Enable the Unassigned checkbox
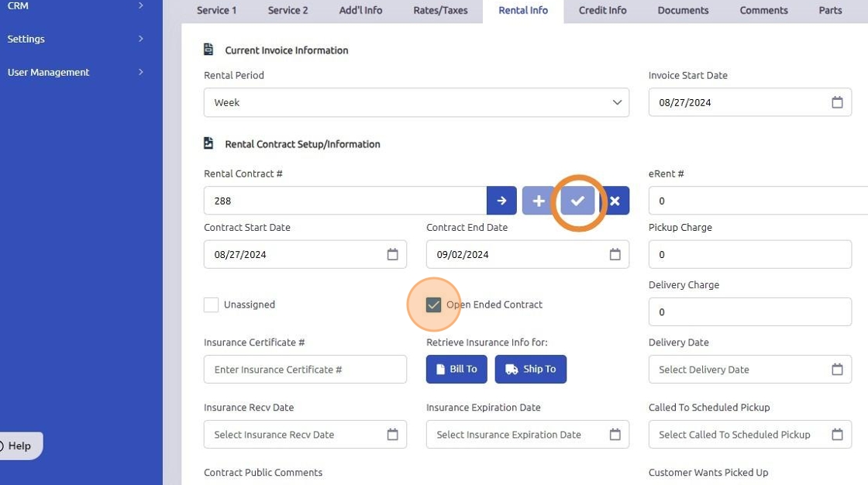This screenshot has width=868, height=485. (211, 304)
